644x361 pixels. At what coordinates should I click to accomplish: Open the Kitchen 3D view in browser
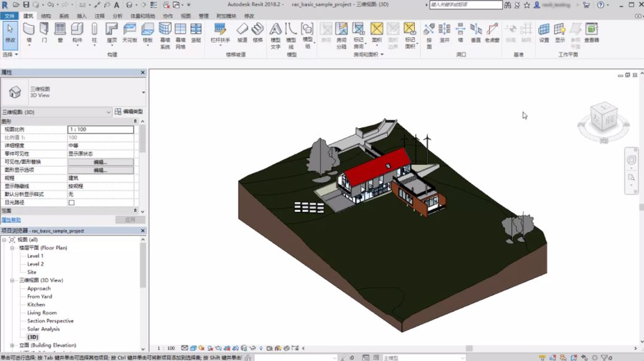36,304
